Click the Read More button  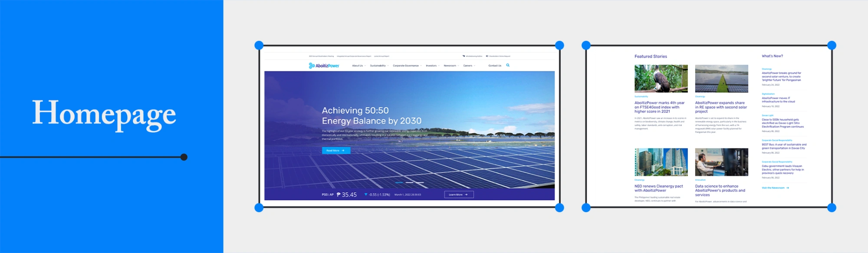[336, 150]
